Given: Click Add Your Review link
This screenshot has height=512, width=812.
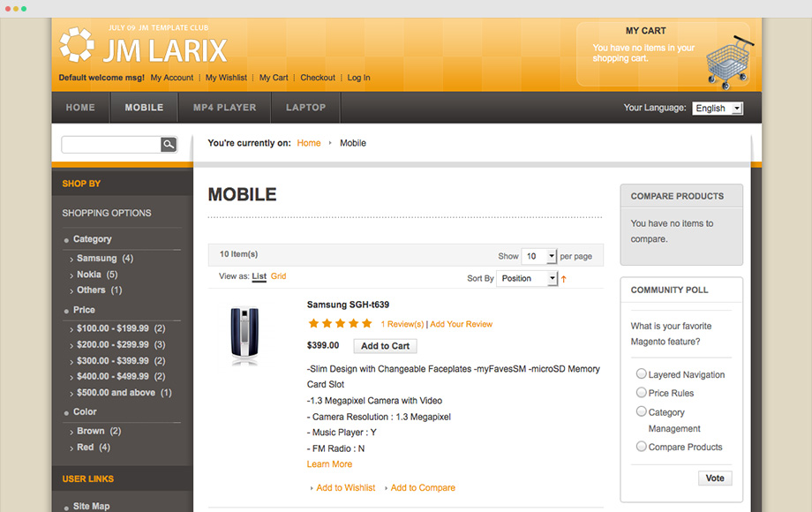Looking at the screenshot, I should [462, 324].
